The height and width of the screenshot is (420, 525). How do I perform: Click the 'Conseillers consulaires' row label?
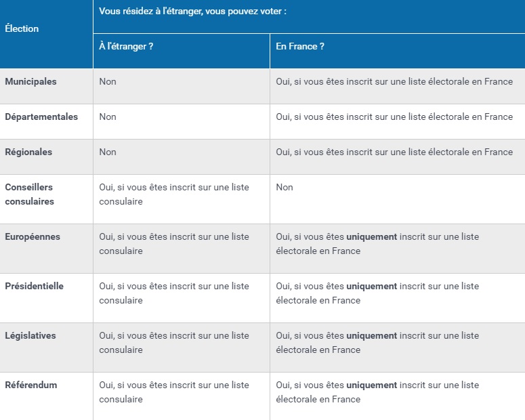point(29,194)
